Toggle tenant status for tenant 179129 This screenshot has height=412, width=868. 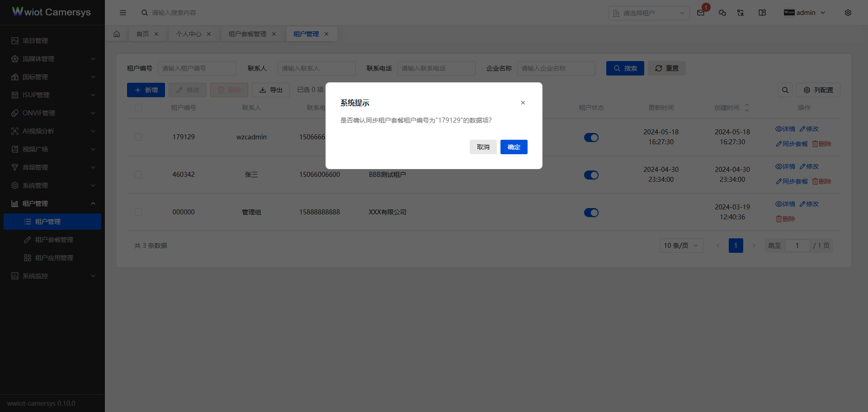[591, 137]
